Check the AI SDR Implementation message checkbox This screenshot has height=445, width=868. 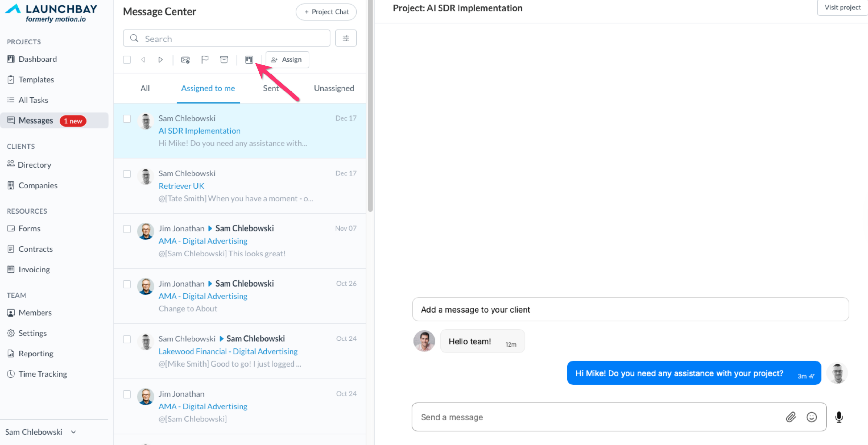tap(127, 119)
